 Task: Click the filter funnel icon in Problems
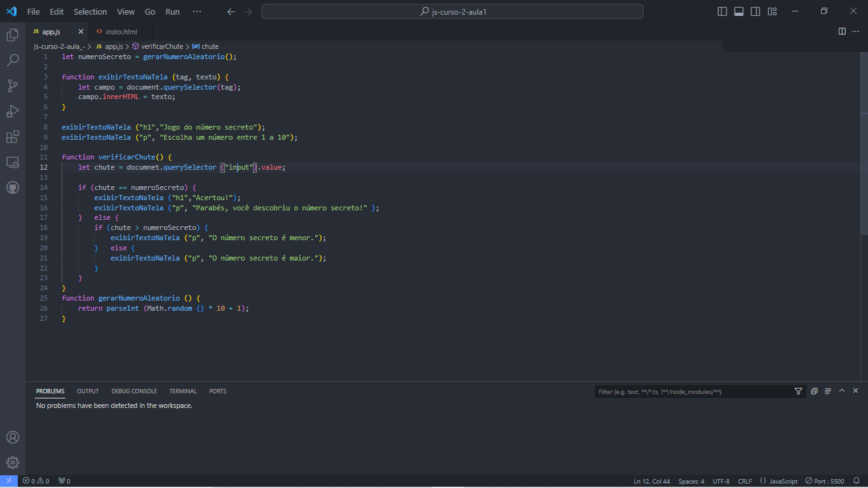pyautogui.click(x=798, y=391)
